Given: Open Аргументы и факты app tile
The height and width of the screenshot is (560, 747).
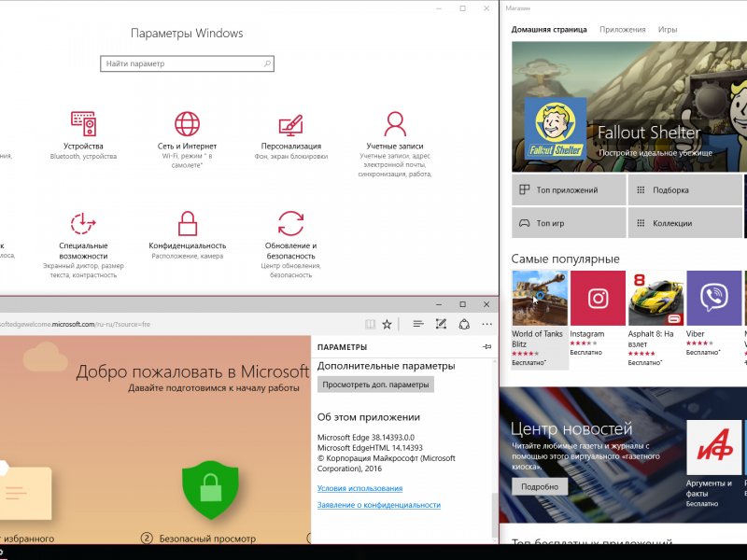Looking at the screenshot, I should point(714,464).
